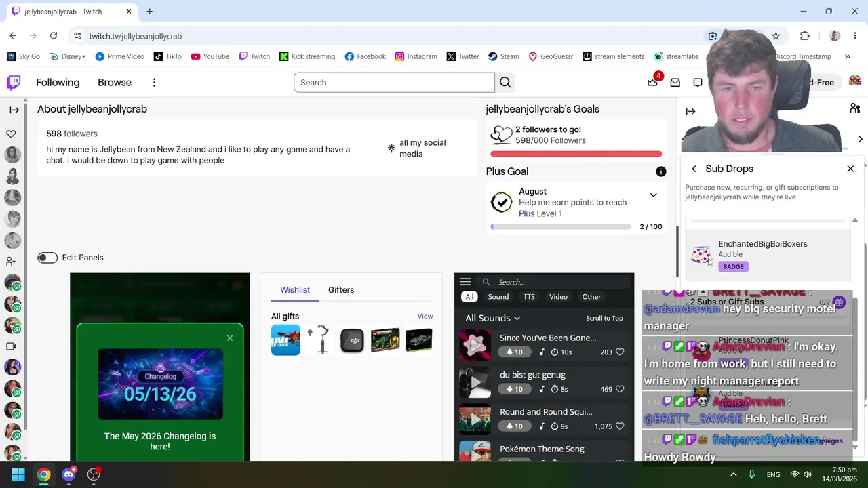Open Discord from the taskbar
The width and height of the screenshot is (868, 488).
68,474
